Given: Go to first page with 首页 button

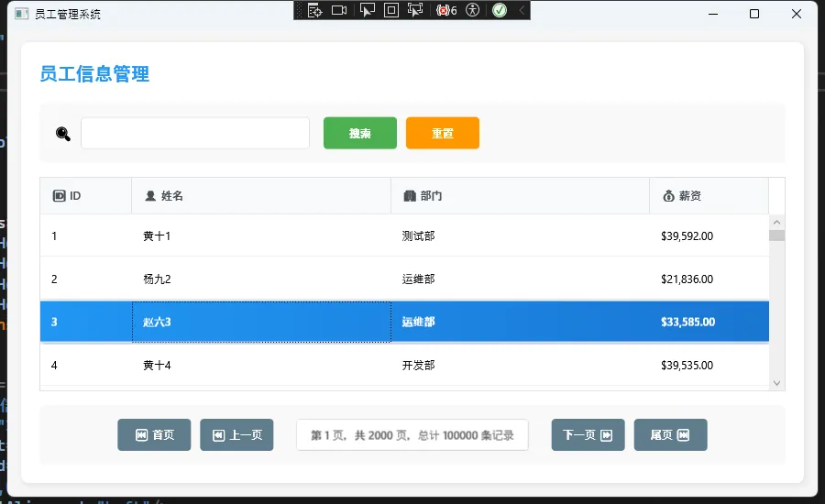Looking at the screenshot, I should pos(153,435).
